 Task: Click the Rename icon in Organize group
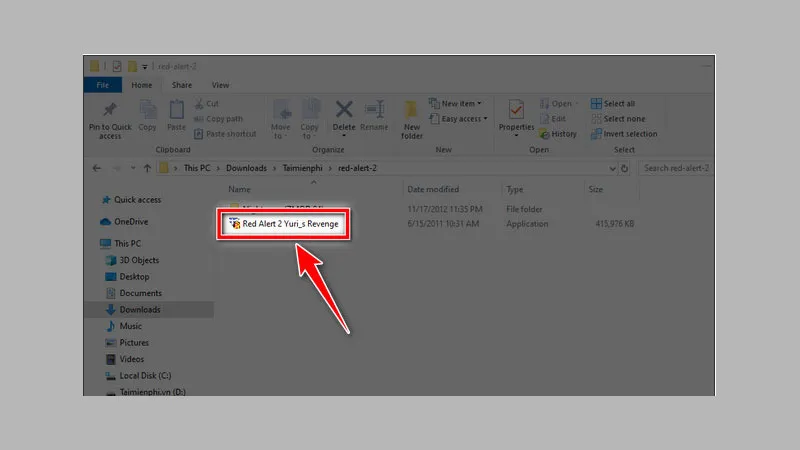(375, 110)
